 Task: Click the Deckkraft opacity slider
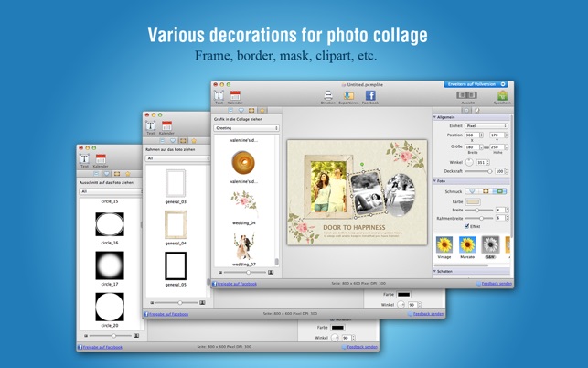coord(479,171)
